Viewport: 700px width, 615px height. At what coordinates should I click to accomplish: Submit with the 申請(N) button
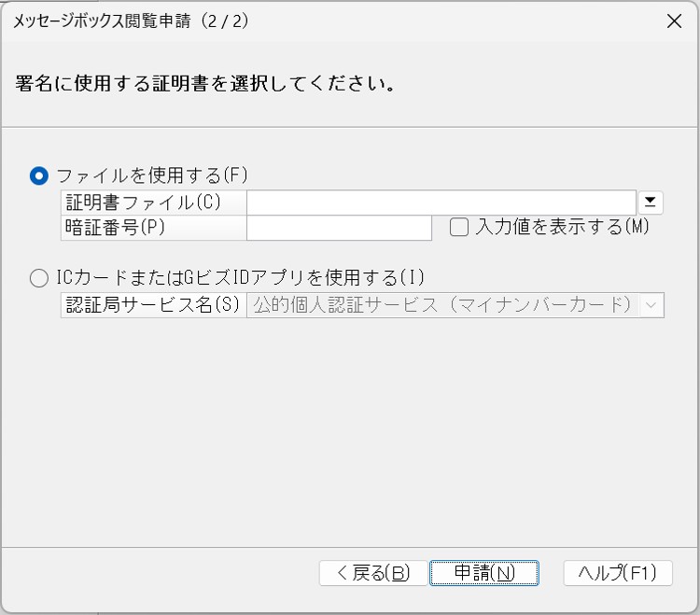(x=483, y=573)
